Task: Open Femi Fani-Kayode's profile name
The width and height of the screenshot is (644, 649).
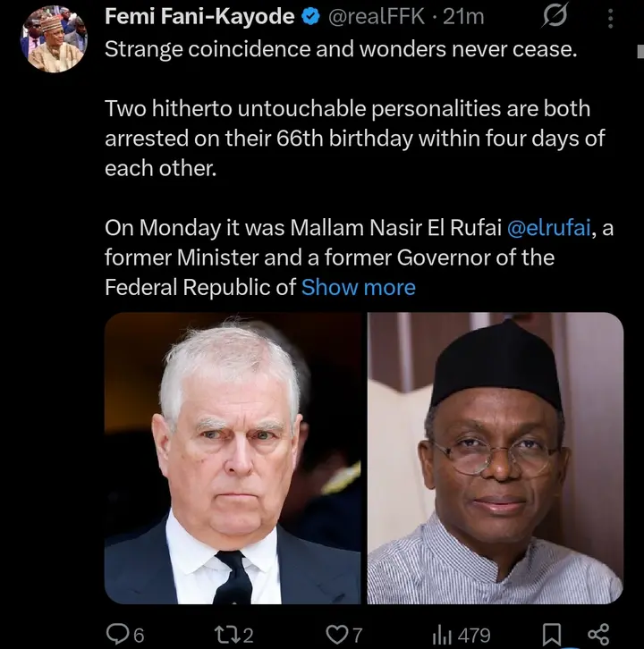Action: coord(201,17)
